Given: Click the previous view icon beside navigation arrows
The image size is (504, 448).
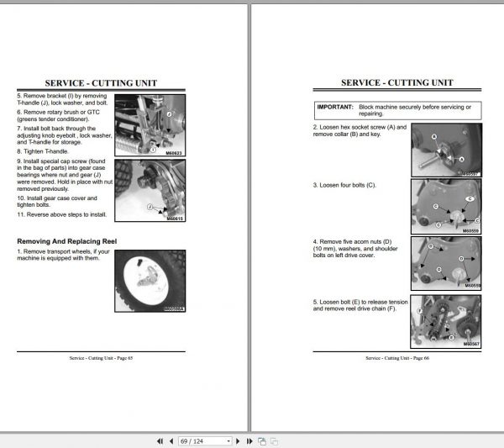Looking at the screenshot, I should pos(262,441).
